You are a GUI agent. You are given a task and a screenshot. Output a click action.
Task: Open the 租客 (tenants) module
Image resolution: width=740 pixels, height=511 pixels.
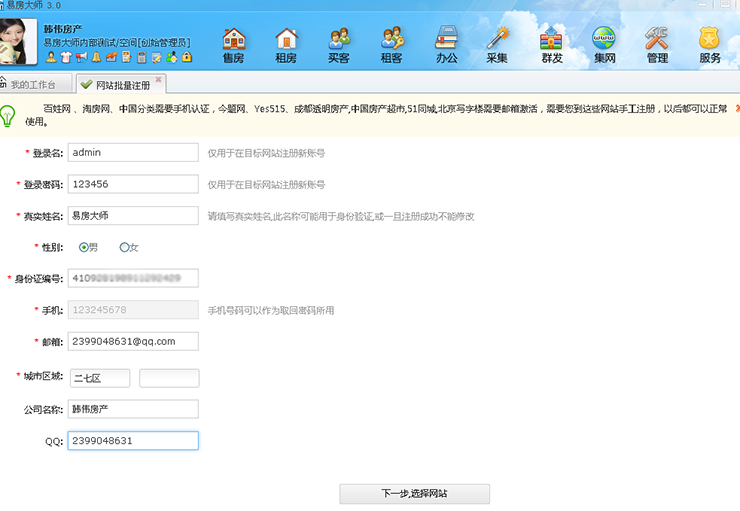[x=392, y=45]
